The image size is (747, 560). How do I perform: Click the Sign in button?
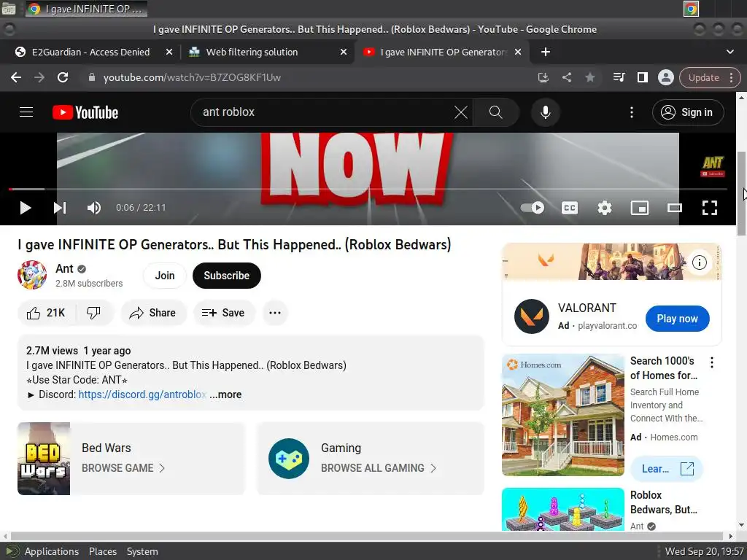click(688, 112)
